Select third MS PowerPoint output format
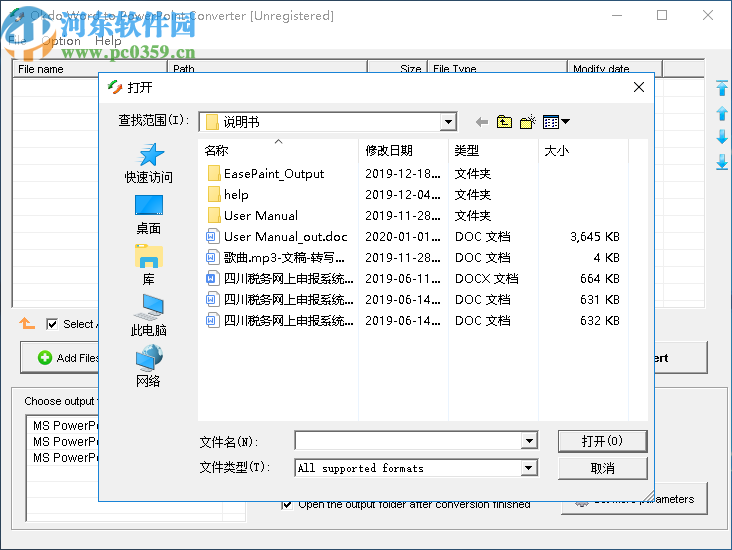 tap(65, 457)
